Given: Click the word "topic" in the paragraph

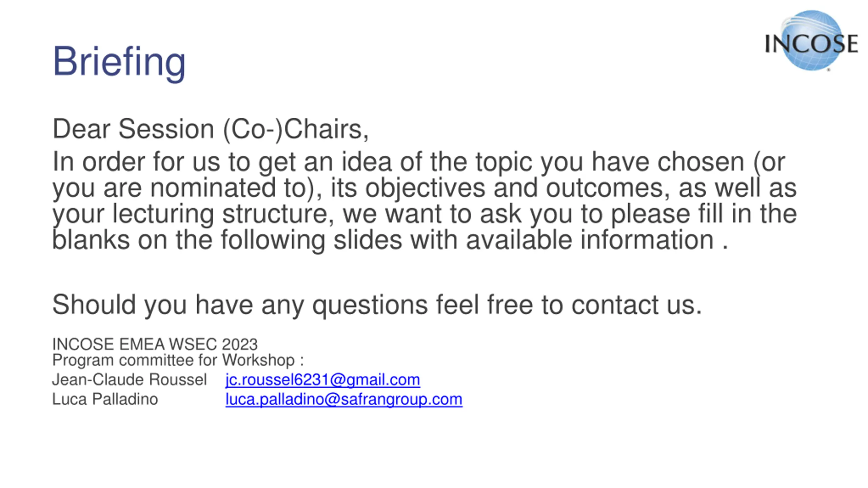Looking at the screenshot, I should (504, 162).
